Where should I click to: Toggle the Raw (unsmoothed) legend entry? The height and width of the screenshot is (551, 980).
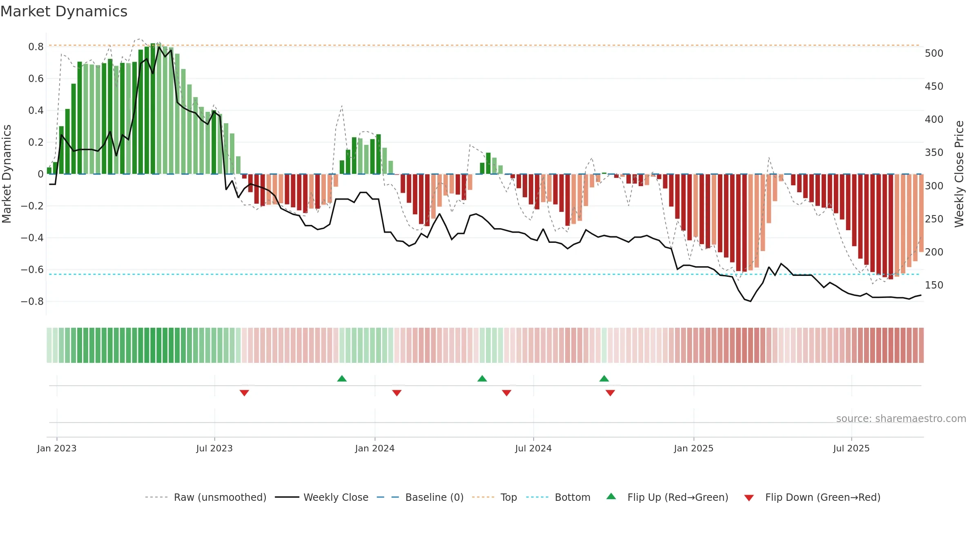pos(205,497)
